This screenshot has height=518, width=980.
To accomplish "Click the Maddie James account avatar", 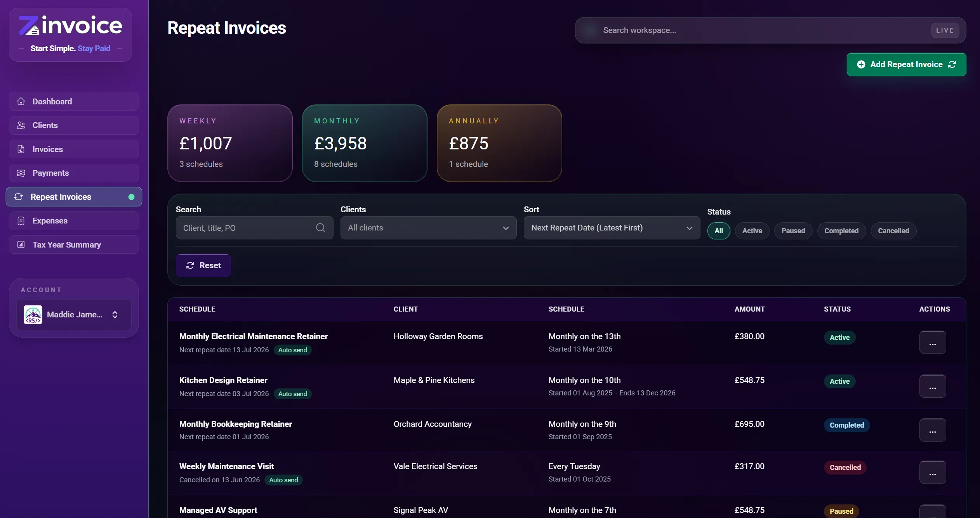I will (x=33, y=315).
